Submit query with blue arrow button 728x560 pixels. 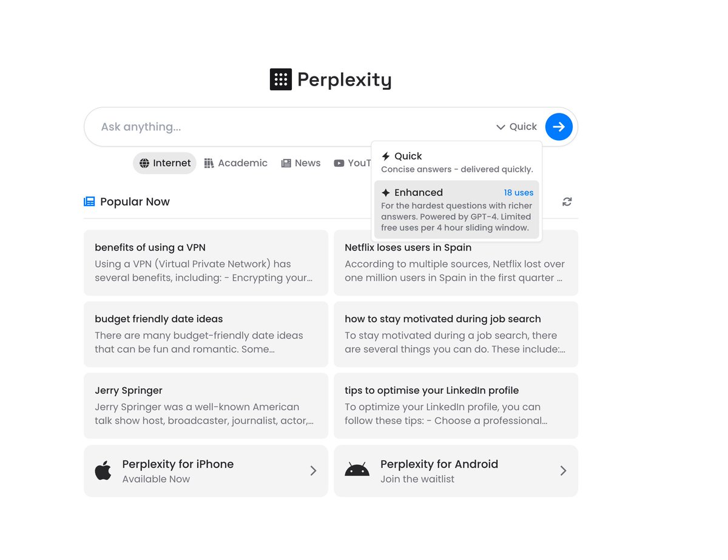pyautogui.click(x=559, y=127)
